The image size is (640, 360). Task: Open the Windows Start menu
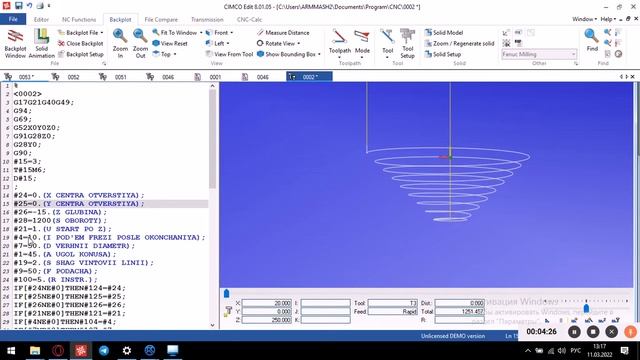[11, 350]
